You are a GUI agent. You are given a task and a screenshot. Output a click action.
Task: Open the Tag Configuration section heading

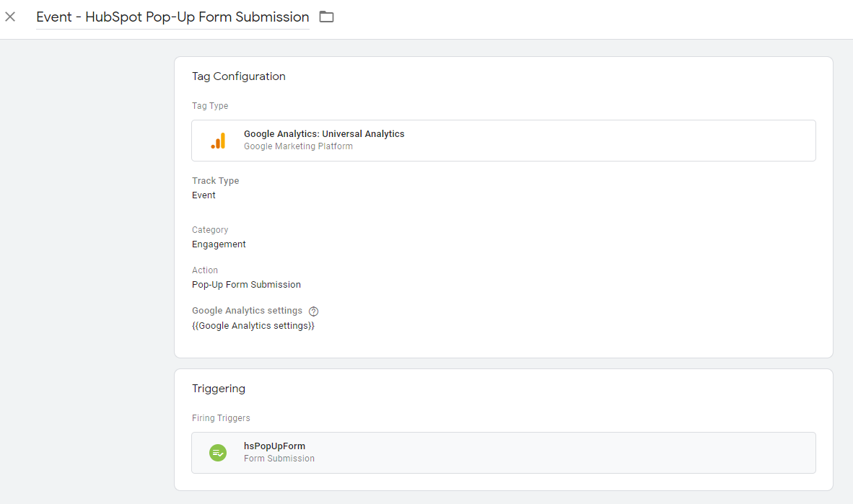[x=239, y=76]
